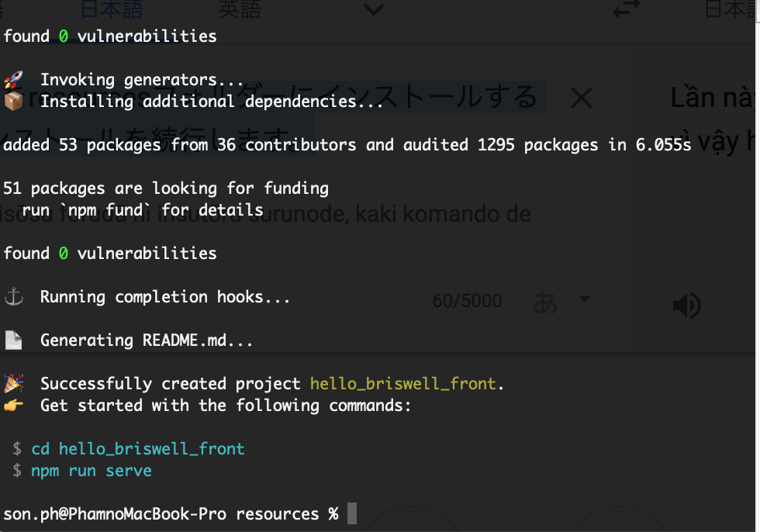Click the party popper emoji on success line
The image size is (760, 532).
pos(13,383)
